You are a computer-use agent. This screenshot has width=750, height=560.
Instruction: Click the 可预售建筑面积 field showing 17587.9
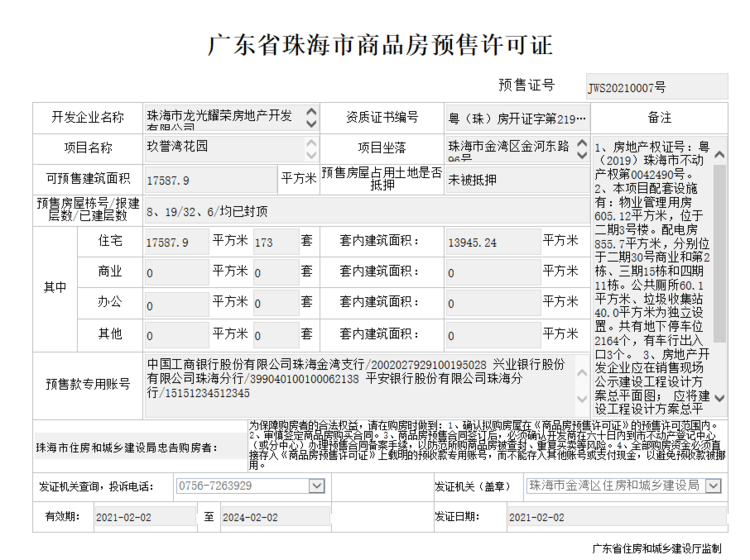pyautogui.click(x=210, y=179)
